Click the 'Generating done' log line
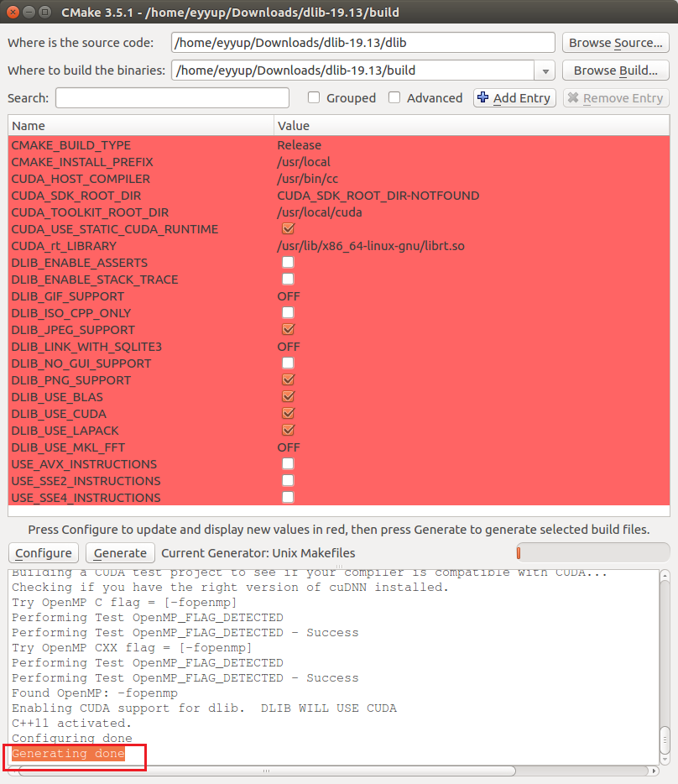Screen dimensions: 678x784 (x=69, y=754)
